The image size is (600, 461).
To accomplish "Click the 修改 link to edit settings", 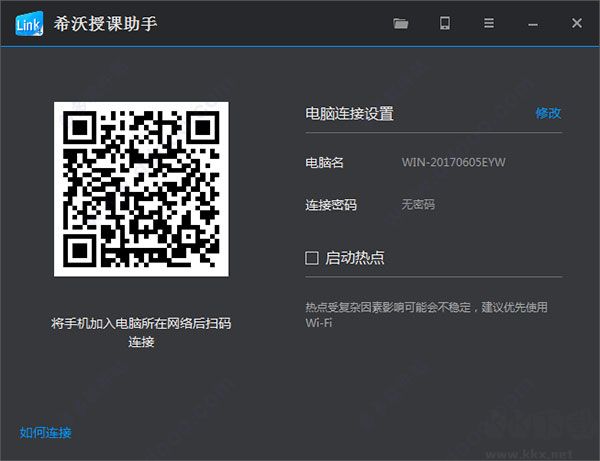I will (x=548, y=113).
